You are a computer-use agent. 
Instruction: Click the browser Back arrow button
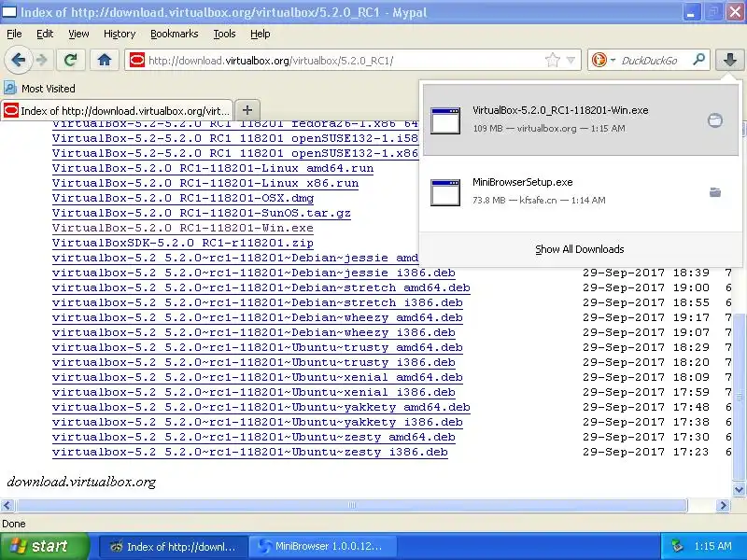(x=18, y=61)
